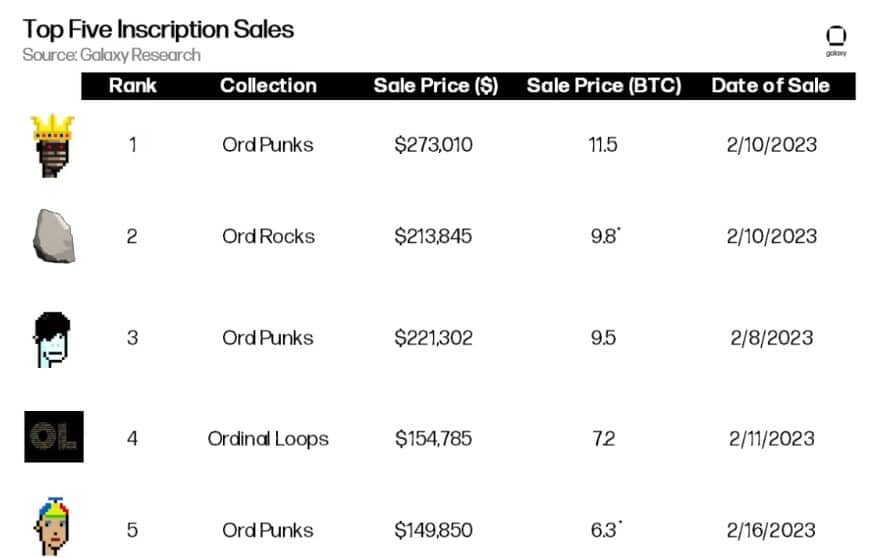The width and height of the screenshot is (870, 558).
Task: Click the crowned Ord Punk thumbnail
Action: [53, 145]
